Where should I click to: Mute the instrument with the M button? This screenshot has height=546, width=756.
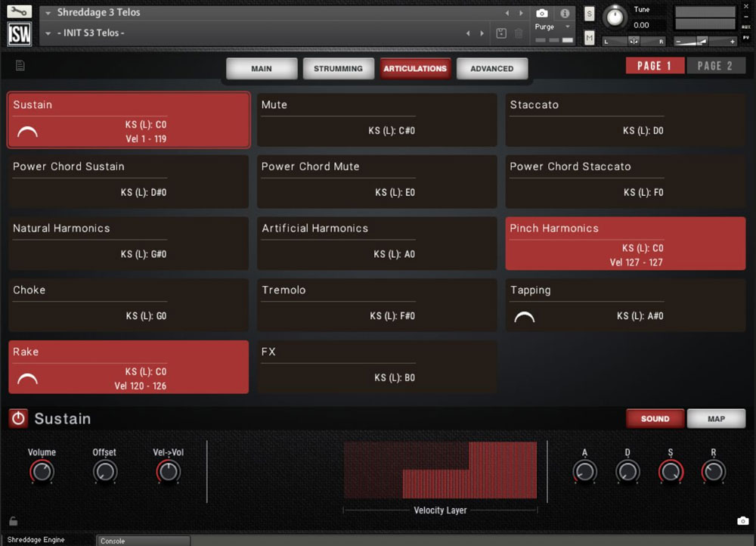pyautogui.click(x=589, y=38)
